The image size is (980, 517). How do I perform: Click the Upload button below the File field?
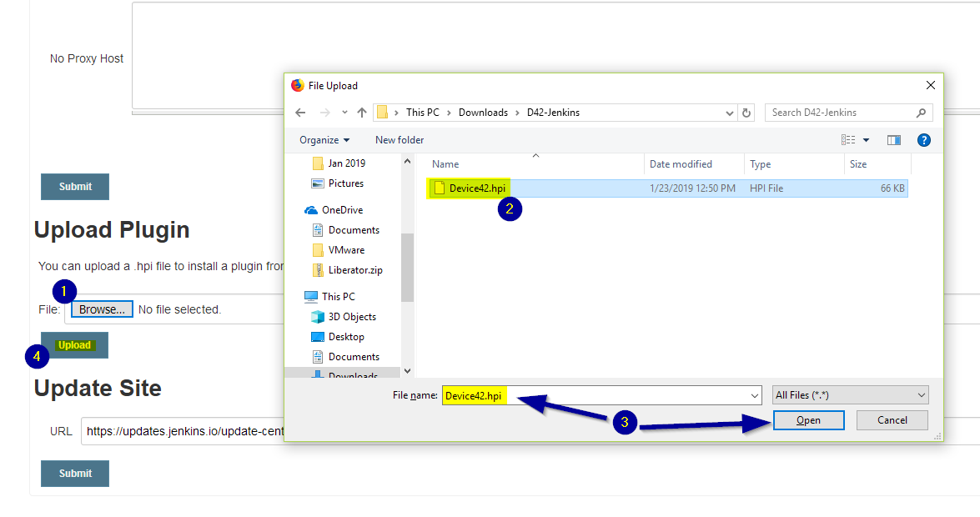[74, 344]
